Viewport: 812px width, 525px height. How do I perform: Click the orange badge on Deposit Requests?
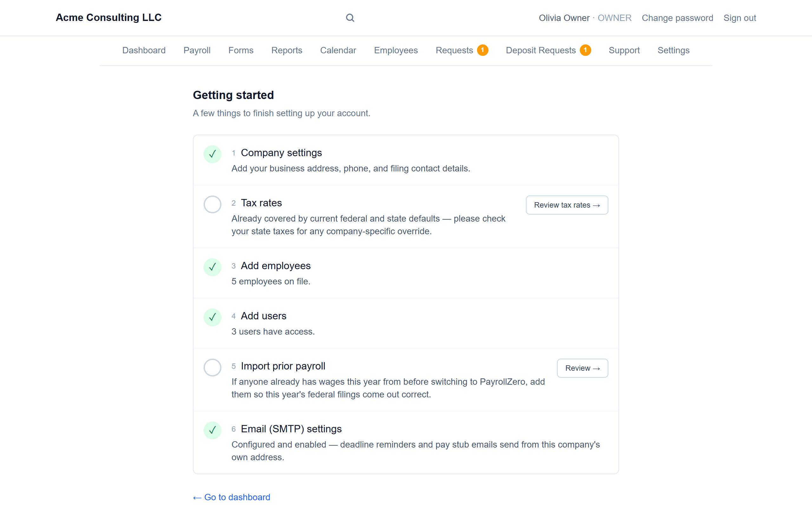[x=585, y=50]
